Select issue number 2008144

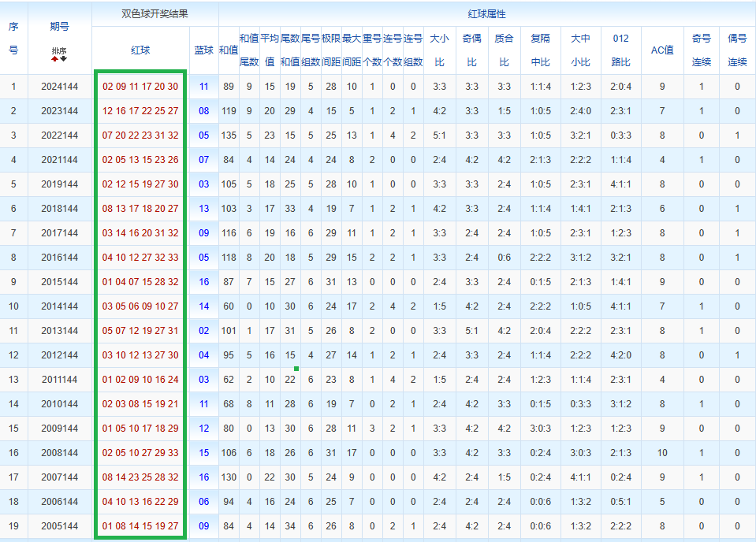[59, 453]
